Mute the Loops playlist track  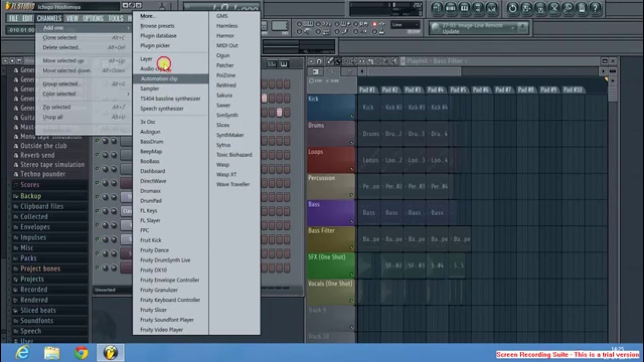tap(352, 169)
